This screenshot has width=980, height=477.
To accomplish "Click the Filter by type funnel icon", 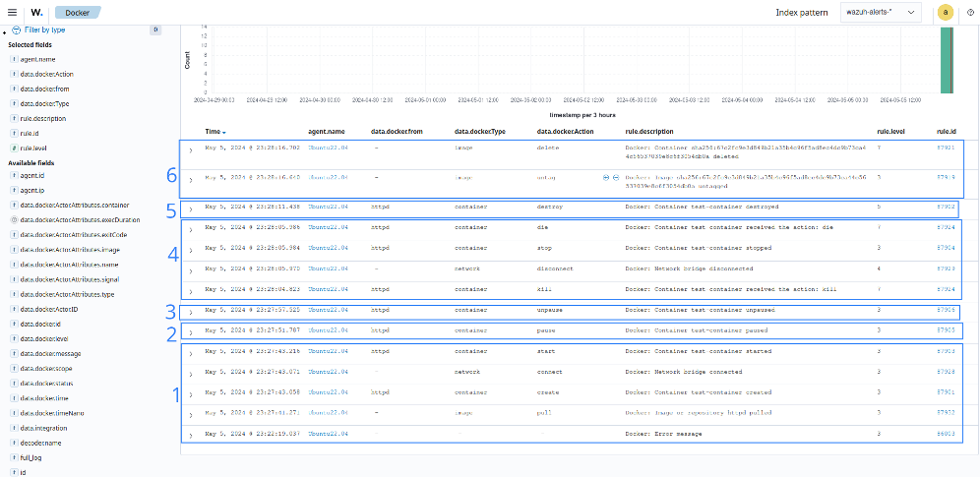I will (17, 30).
